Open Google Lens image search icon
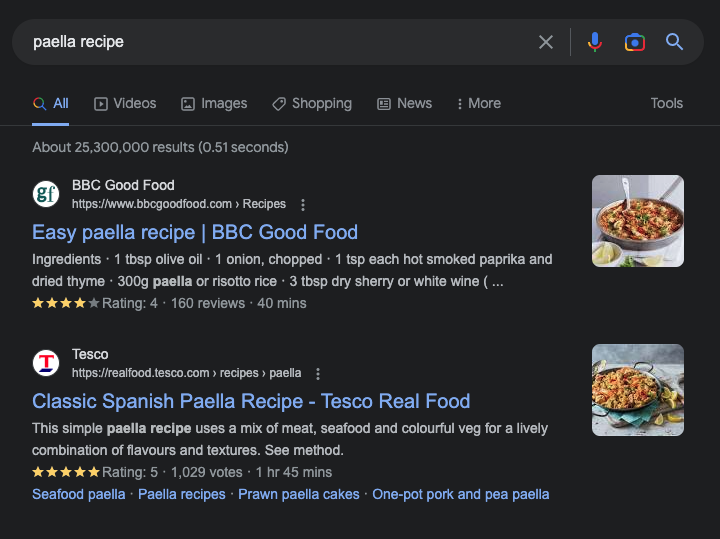This screenshot has height=539, width=720. (x=635, y=42)
